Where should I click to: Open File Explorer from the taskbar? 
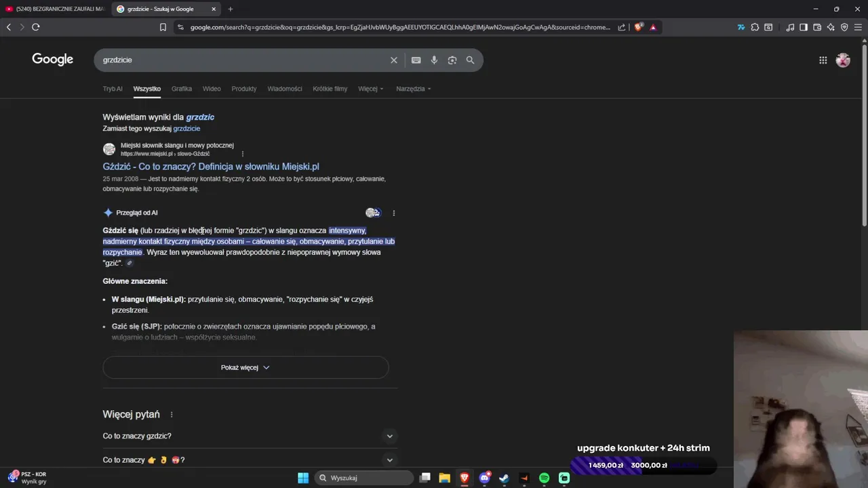(x=444, y=478)
